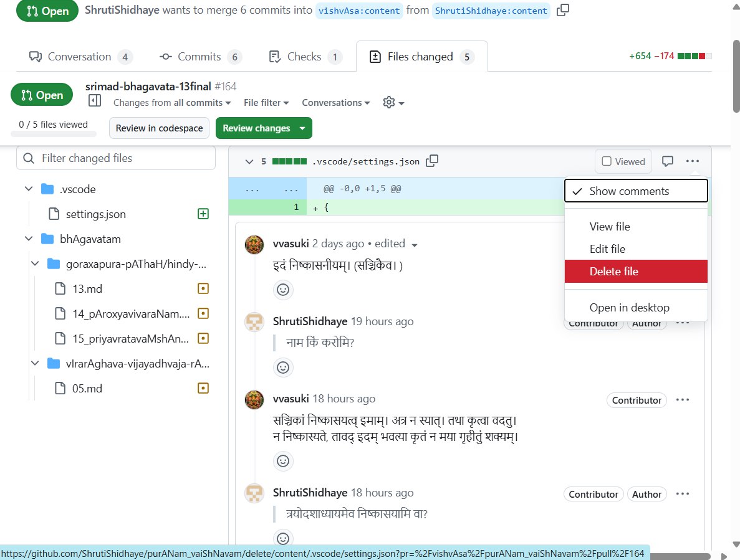
Task: Click the "2 days ago" timestamp
Action: [x=338, y=244]
